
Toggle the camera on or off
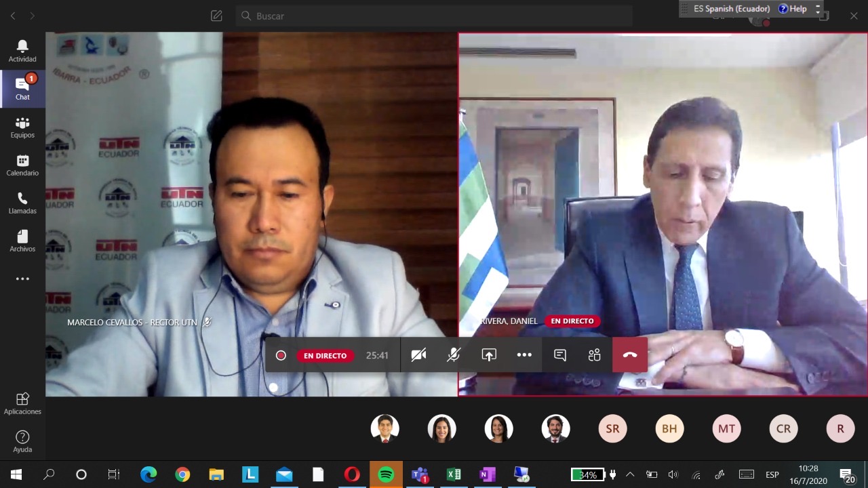pos(418,355)
